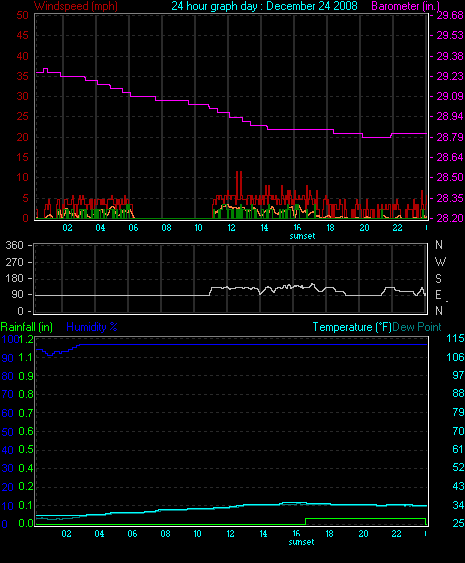The width and height of the screenshot is (465, 563).
Task: Select temperature axis value 43
Action: [458, 486]
